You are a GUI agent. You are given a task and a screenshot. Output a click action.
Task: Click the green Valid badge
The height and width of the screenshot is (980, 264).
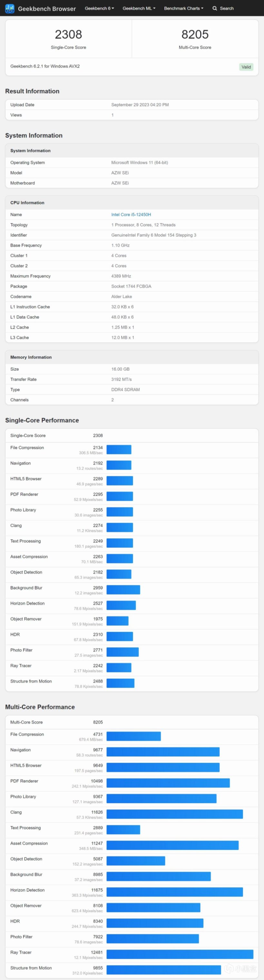(246, 67)
